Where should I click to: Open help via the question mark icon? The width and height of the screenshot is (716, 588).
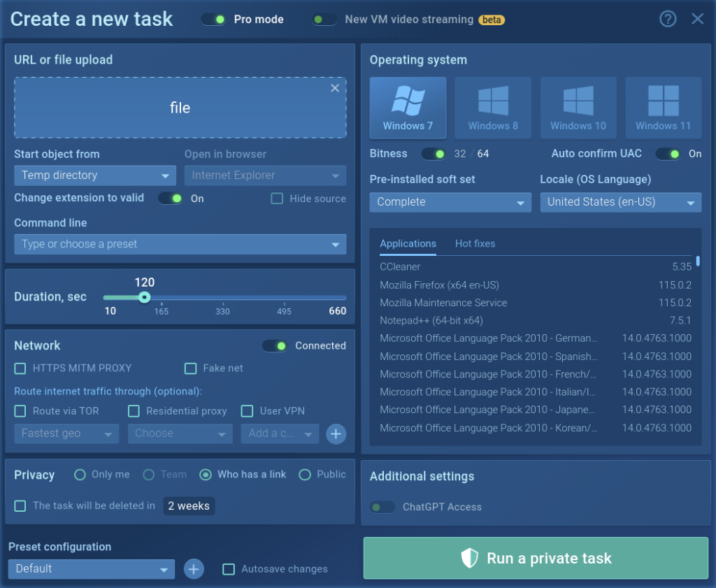pos(668,19)
